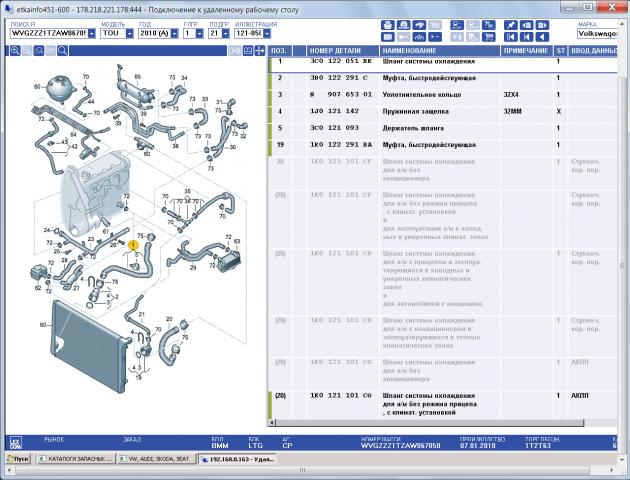
Task: Click the car icon in the toolbar's top row
Action: 419,25
